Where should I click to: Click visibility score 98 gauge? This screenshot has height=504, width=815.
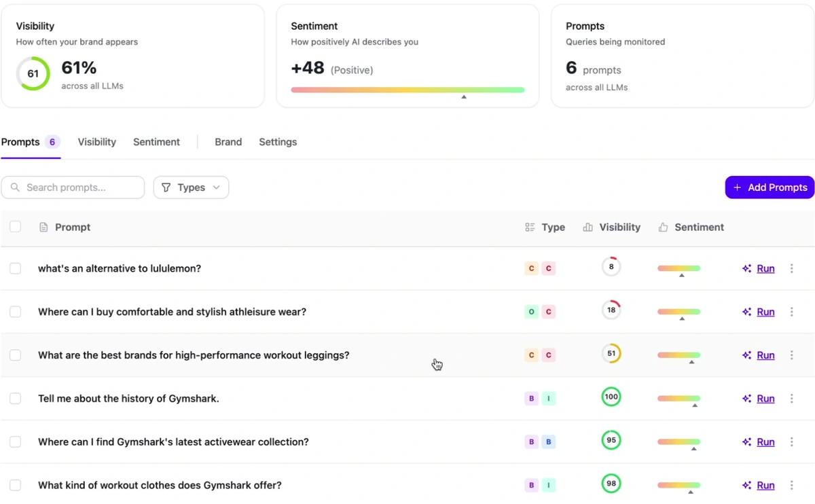point(611,484)
